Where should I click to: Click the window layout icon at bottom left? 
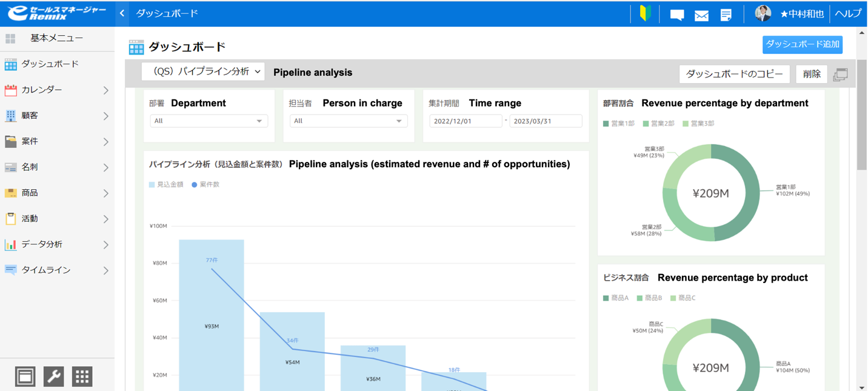coord(25,376)
